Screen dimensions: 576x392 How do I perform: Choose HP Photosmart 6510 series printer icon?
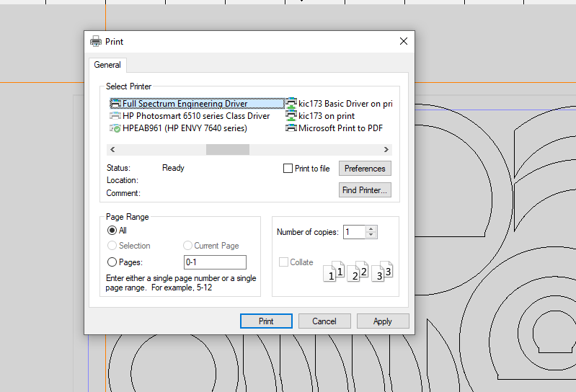(115, 116)
